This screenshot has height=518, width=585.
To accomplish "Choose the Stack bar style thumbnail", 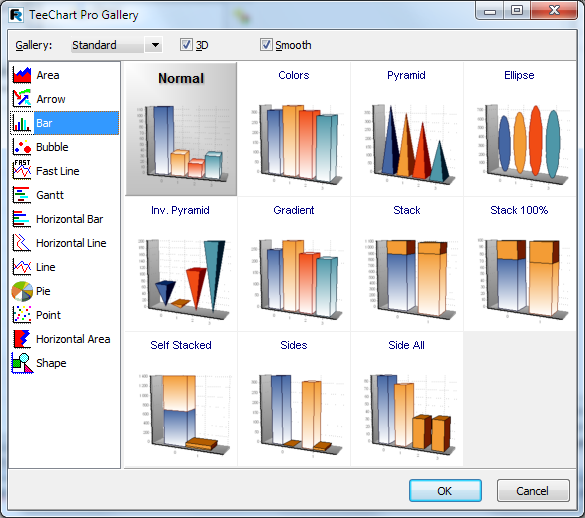I will tap(407, 264).
